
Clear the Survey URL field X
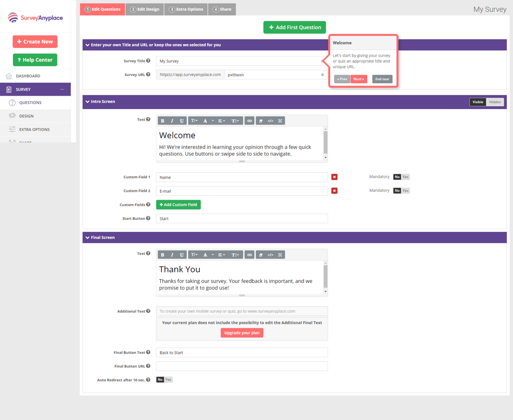pos(322,75)
